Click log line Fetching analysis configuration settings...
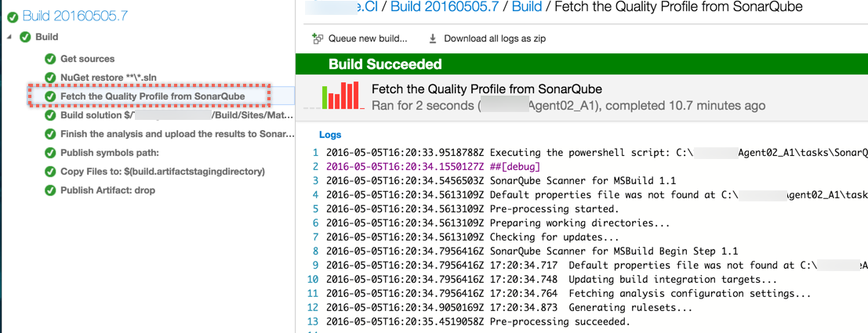 click(568, 294)
